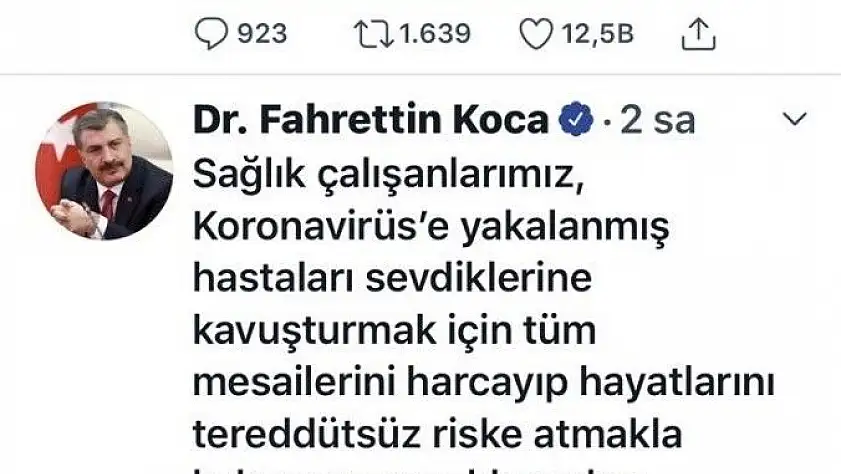Click the word "Koronavirüs'e" in tweet
This screenshot has height=474, width=841.
coord(321,227)
